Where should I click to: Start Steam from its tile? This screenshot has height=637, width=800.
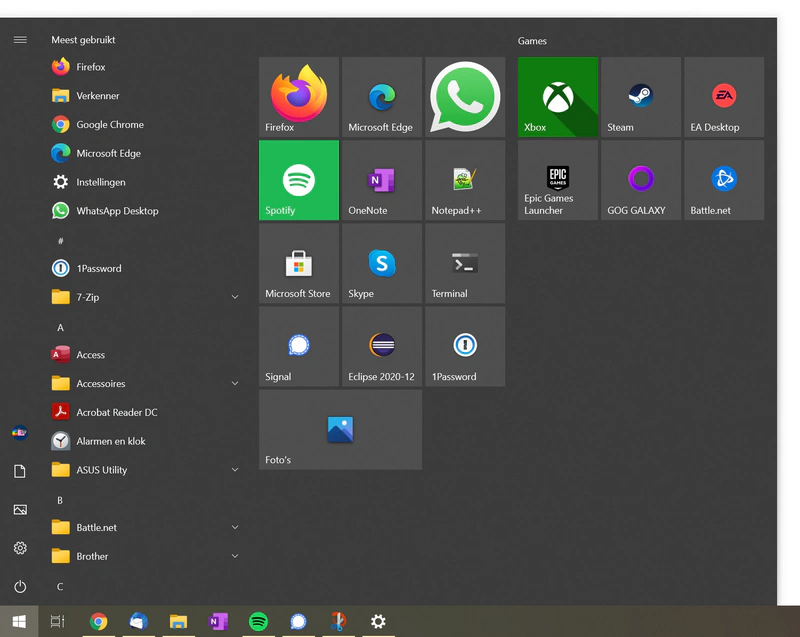(x=640, y=96)
